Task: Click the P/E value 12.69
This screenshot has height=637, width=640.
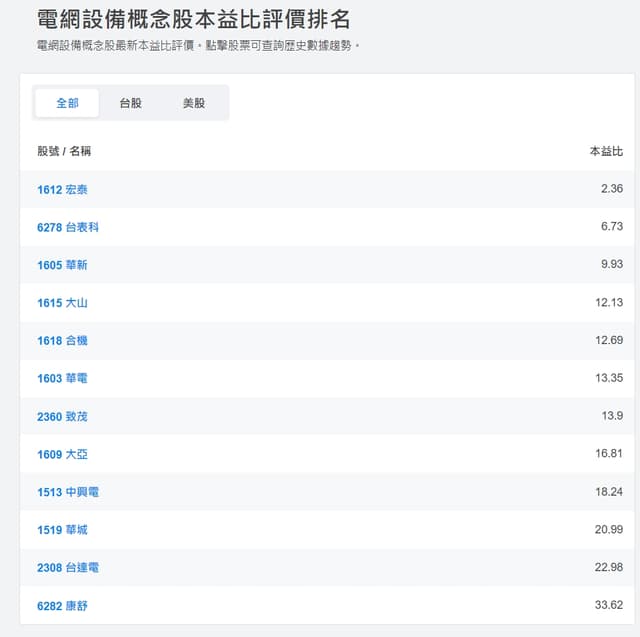Action: [x=609, y=340]
